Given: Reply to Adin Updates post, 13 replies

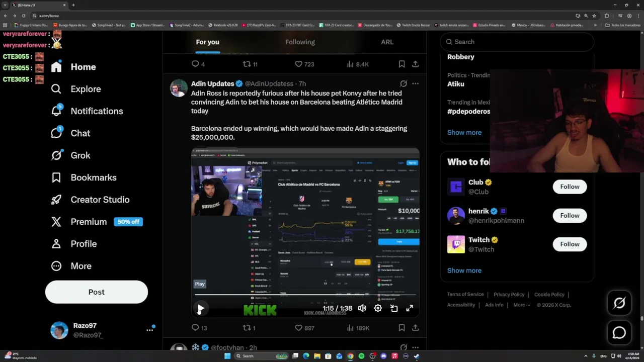Looking at the screenshot, I should click(199, 328).
